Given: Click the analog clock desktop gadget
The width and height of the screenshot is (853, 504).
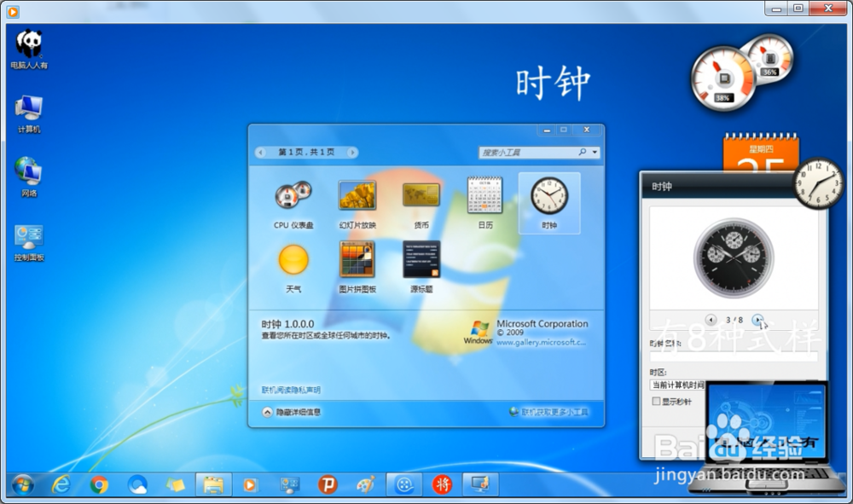Looking at the screenshot, I should 818,182.
